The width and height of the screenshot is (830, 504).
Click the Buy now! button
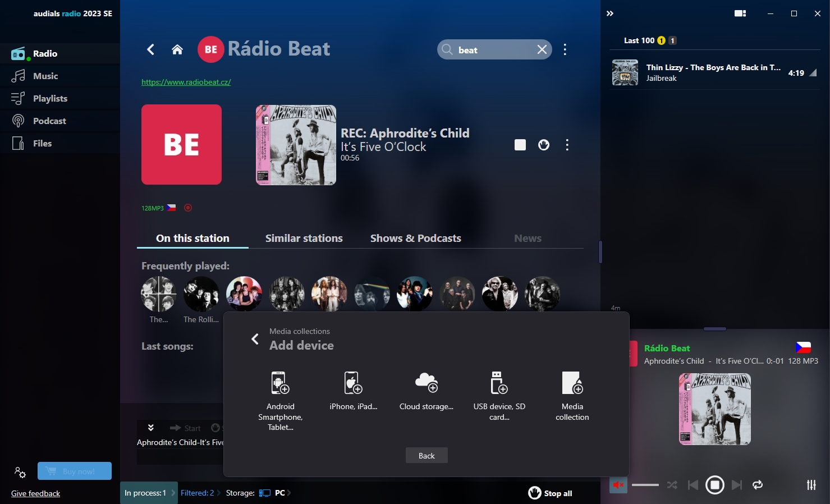click(75, 471)
